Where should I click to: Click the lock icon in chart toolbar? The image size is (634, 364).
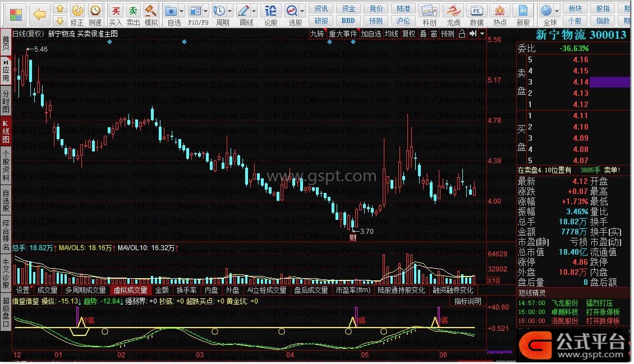click(x=462, y=34)
